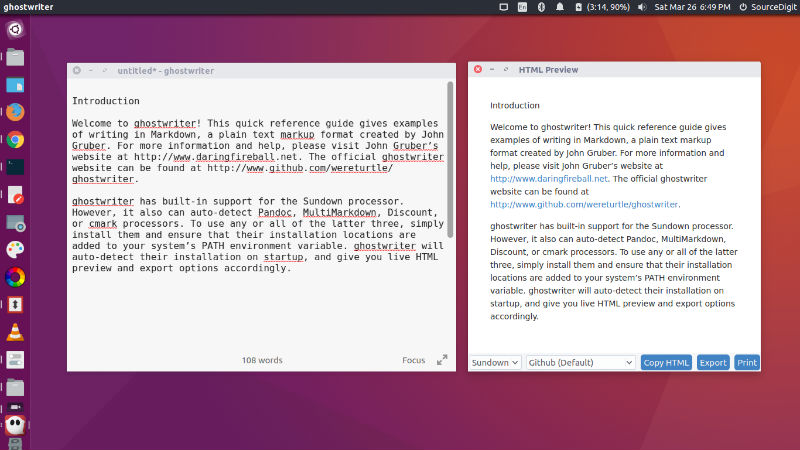This screenshot has height=450, width=800.
Task: Open the SourceDigit session power menu
Action: [767, 7]
